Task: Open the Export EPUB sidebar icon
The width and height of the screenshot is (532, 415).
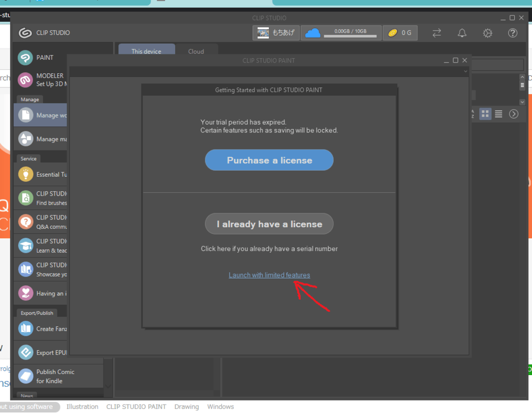Action: coord(25,352)
